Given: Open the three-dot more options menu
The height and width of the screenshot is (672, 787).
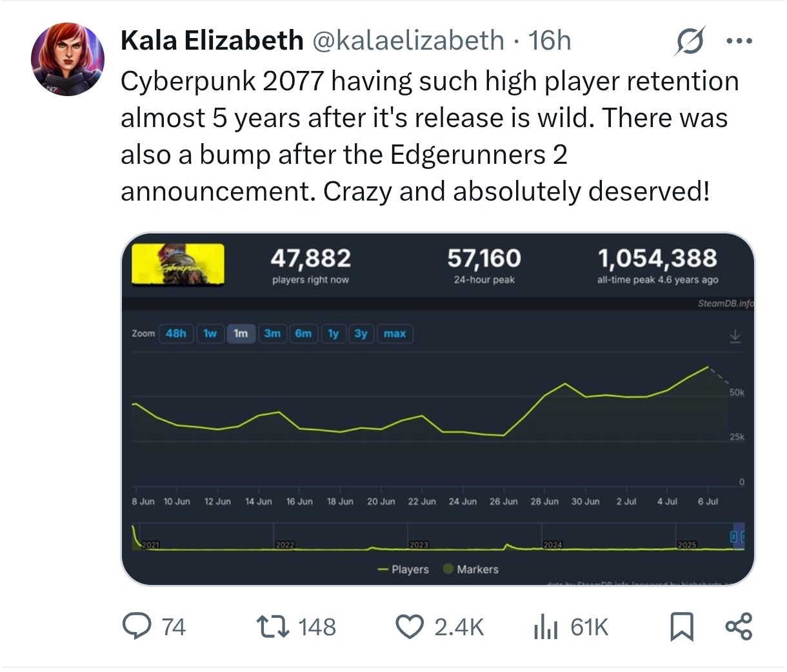Looking at the screenshot, I should click(x=739, y=41).
